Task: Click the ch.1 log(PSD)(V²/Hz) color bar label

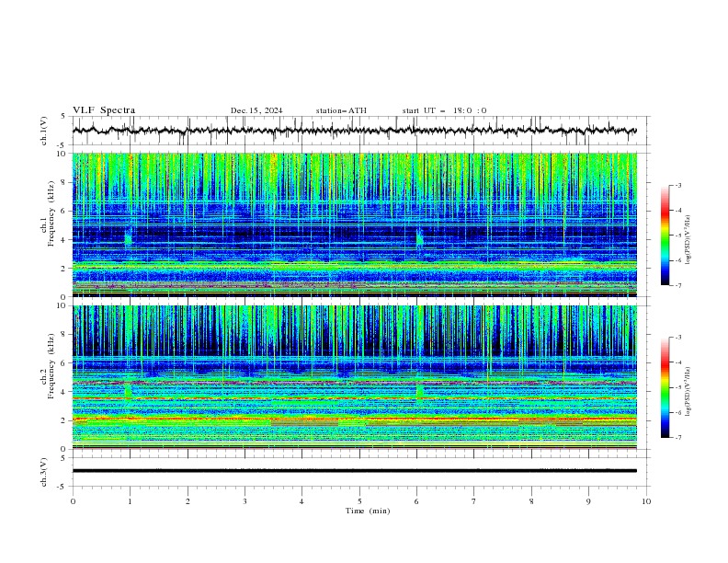Action: (688, 240)
